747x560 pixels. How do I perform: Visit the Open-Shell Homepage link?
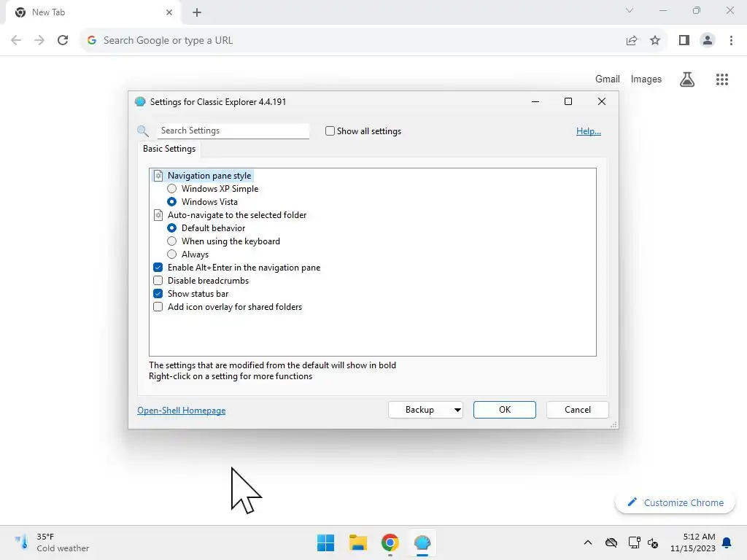(x=182, y=411)
